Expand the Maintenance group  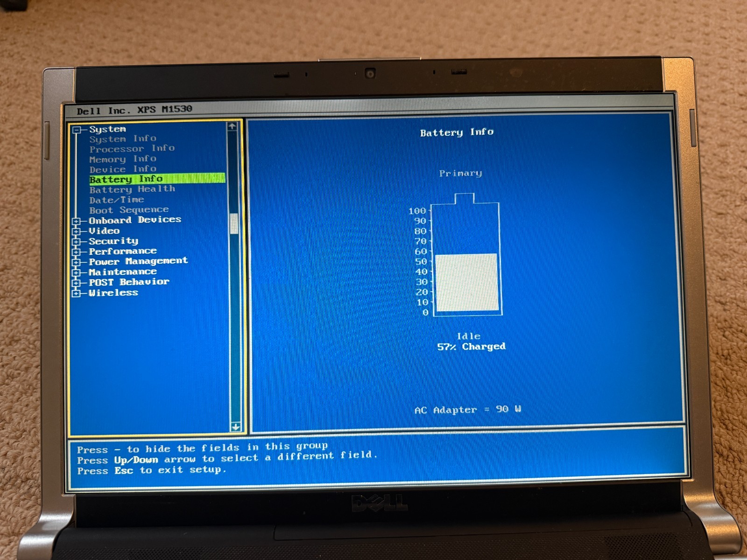77,273
